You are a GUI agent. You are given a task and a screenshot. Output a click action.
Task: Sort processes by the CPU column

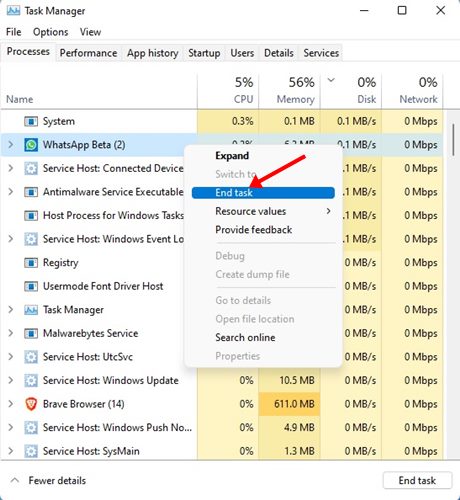click(228, 91)
